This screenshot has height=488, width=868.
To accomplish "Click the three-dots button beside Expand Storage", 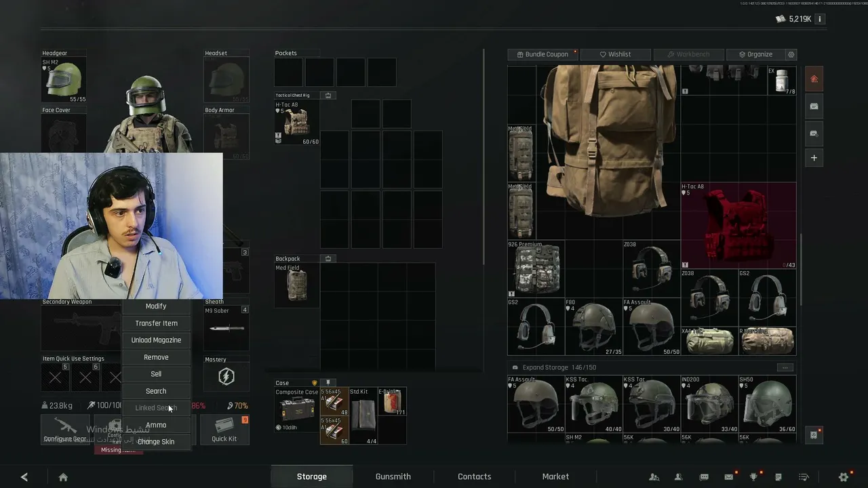I will tap(785, 367).
